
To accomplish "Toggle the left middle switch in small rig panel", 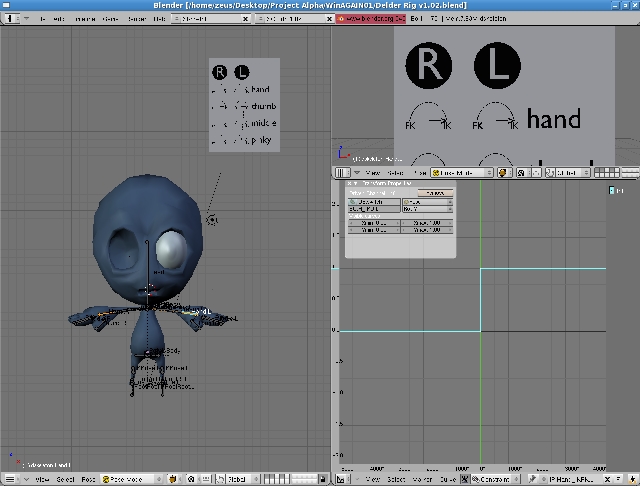I will [x=242, y=123].
